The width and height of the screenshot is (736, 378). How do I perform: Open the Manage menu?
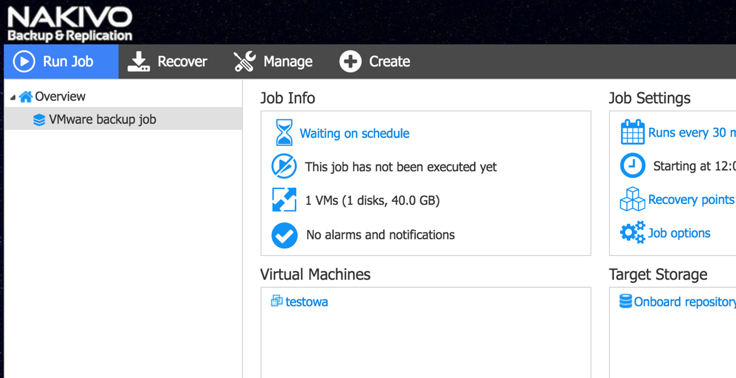273,62
